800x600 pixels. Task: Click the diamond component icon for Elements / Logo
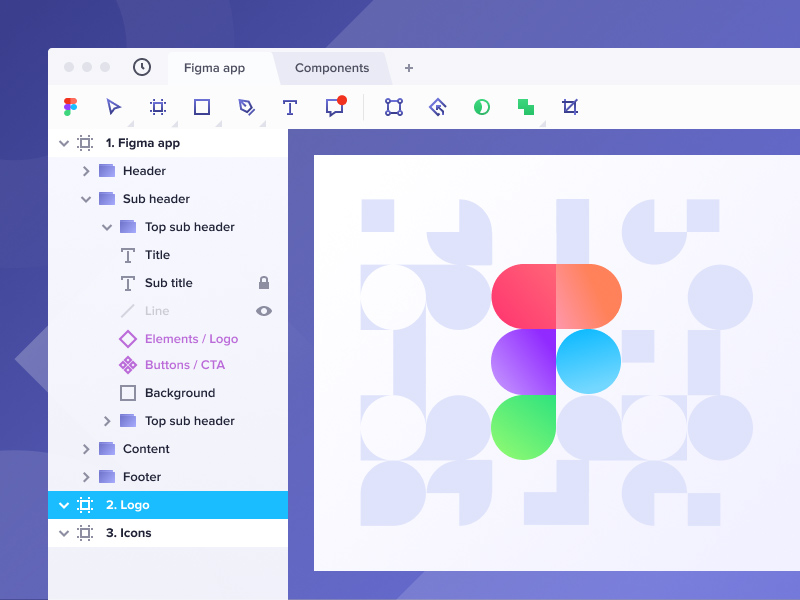coord(128,339)
